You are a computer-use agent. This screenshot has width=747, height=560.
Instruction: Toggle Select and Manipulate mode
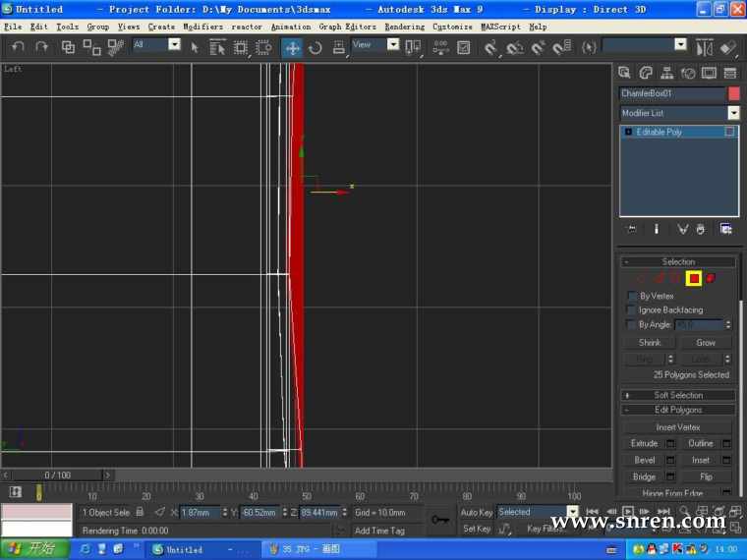(440, 47)
